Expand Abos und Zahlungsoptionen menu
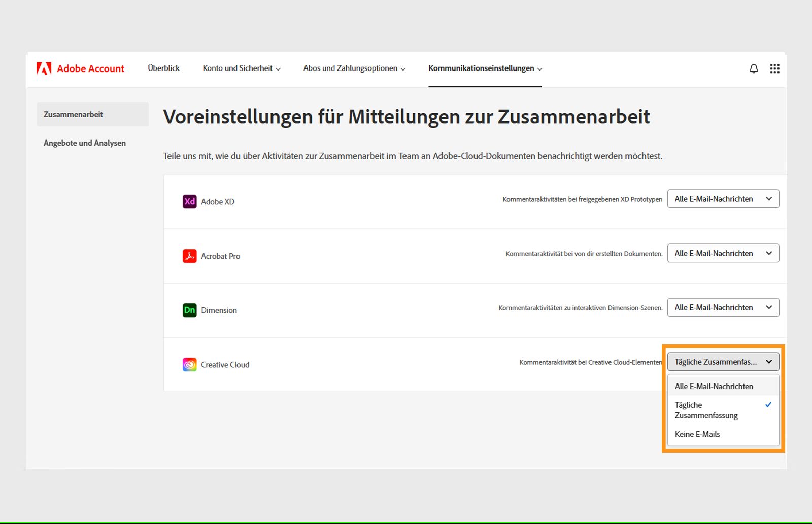Image resolution: width=812 pixels, height=524 pixels. tap(354, 68)
